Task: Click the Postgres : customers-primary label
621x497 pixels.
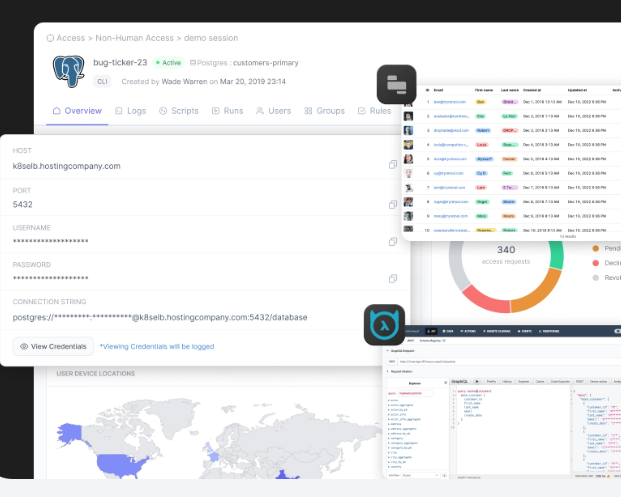Action: point(244,63)
